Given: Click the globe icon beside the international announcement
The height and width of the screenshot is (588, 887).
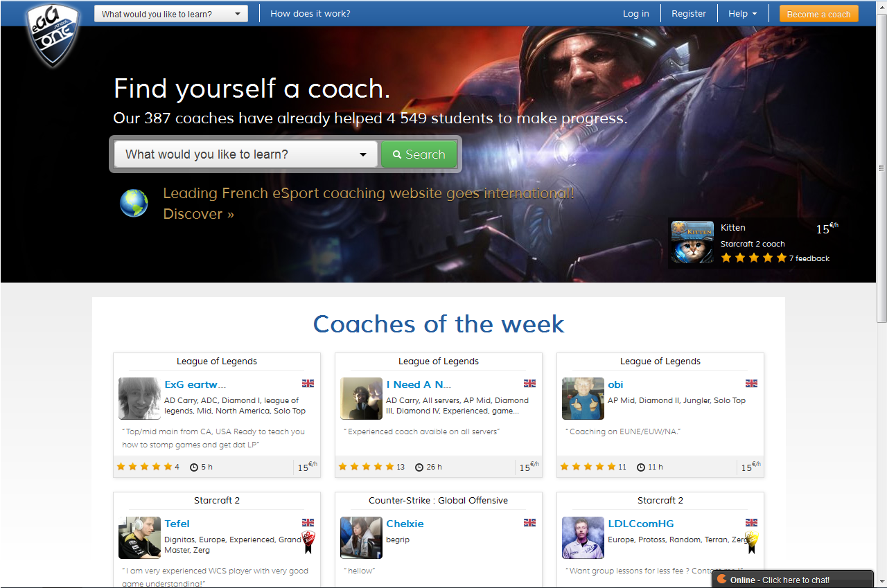Looking at the screenshot, I should click(x=134, y=203).
